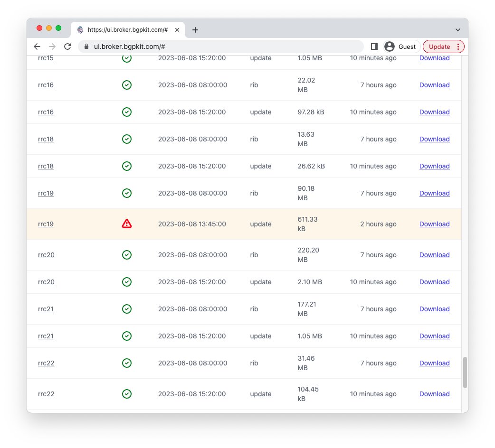
Task: Download the rrc16 97.28 kB update file
Action: click(x=434, y=112)
